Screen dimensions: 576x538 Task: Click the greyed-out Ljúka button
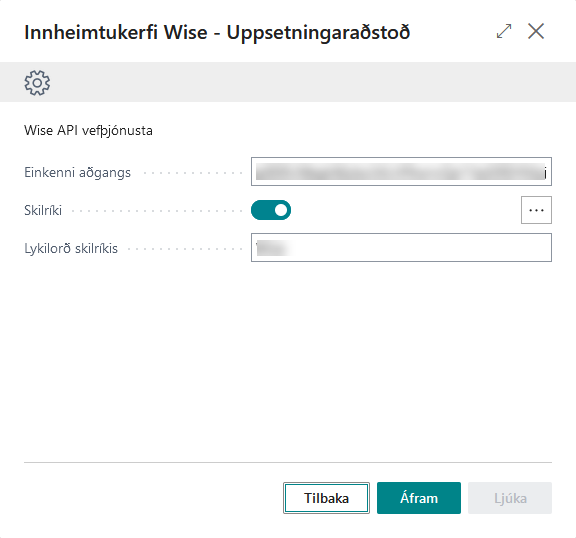tap(510, 498)
